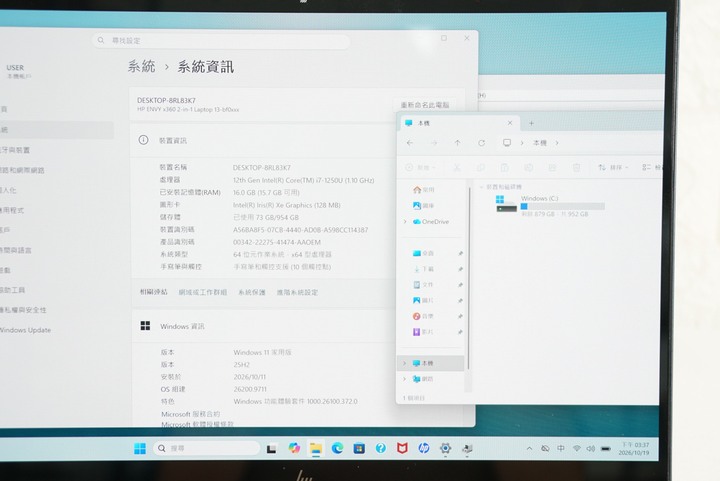Viewport: 720px width, 481px height.
Task: Open 系統保護 link in Settings
Action: tap(252, 292)
